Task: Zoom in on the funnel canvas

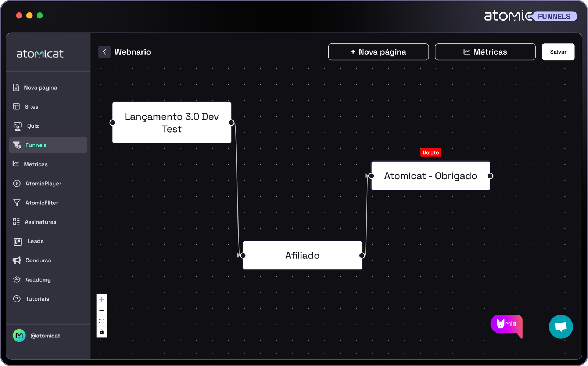Action: pos(102,300)
